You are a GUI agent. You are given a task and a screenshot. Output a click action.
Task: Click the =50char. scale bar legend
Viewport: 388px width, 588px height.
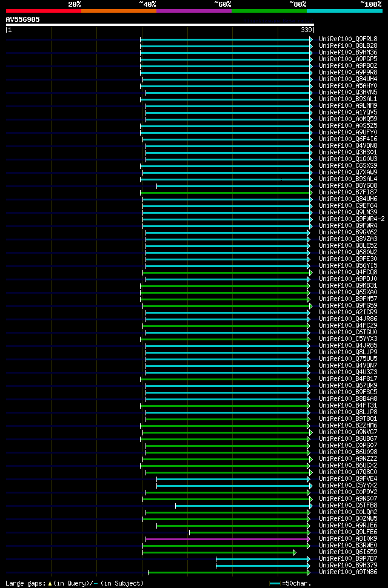click(x=290, y=583)
